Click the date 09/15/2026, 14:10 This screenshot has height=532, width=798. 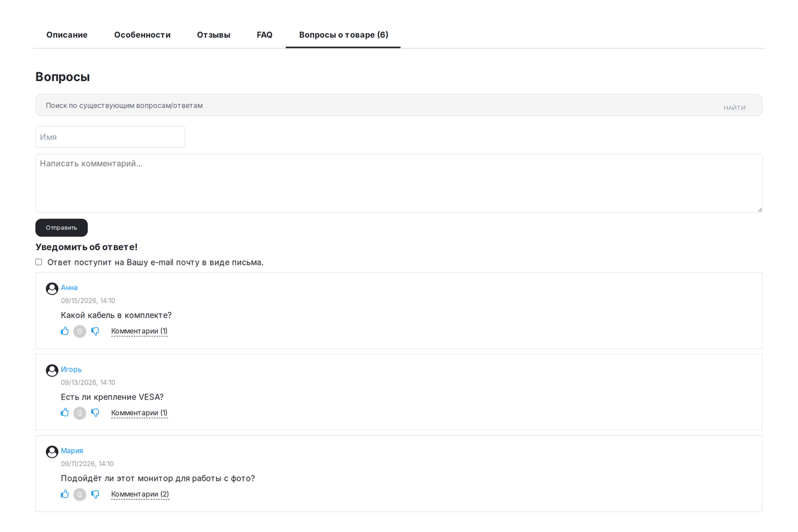click(88, 301)
